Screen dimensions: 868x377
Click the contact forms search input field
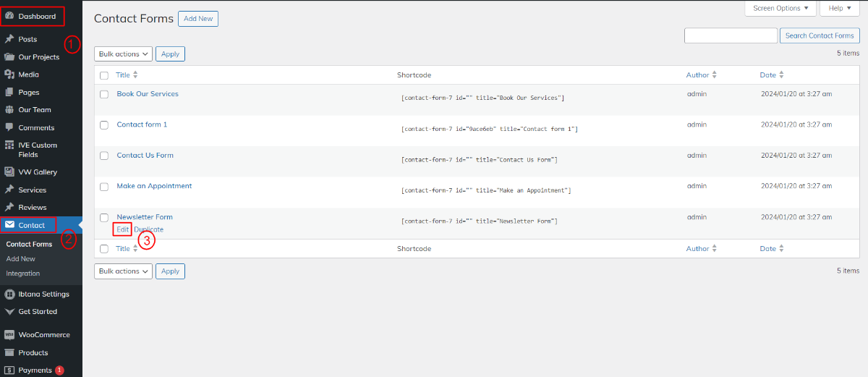point(731,35)
